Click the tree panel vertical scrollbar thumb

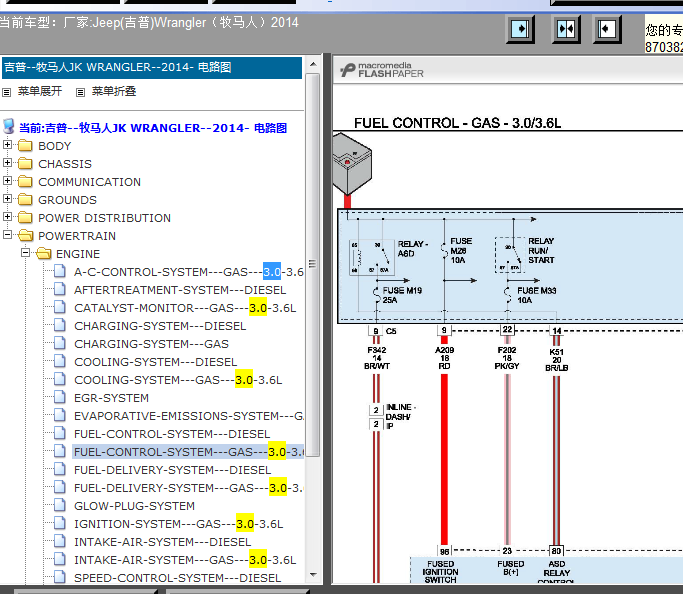[x=313, y=265]
